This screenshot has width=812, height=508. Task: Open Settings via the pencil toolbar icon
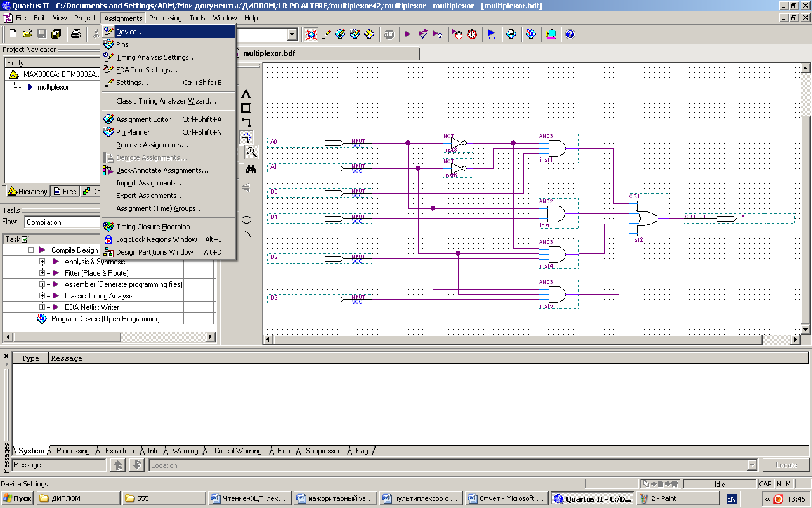326,34
